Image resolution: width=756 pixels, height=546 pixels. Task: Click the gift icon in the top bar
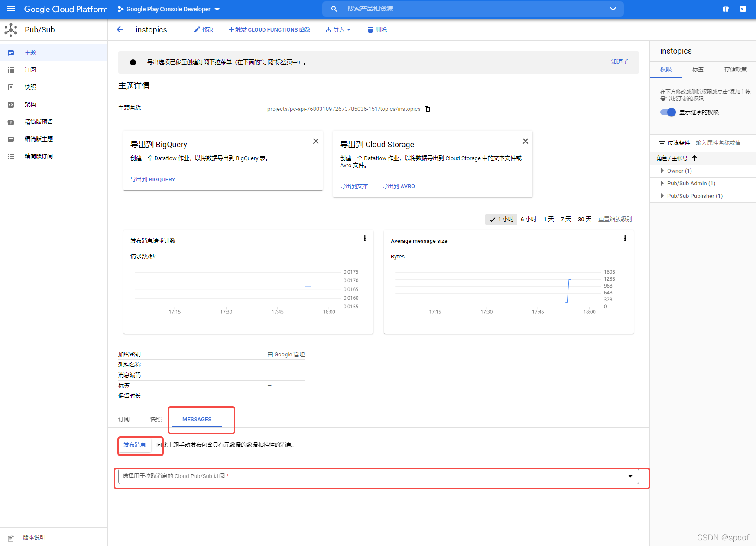click(726, 9)
